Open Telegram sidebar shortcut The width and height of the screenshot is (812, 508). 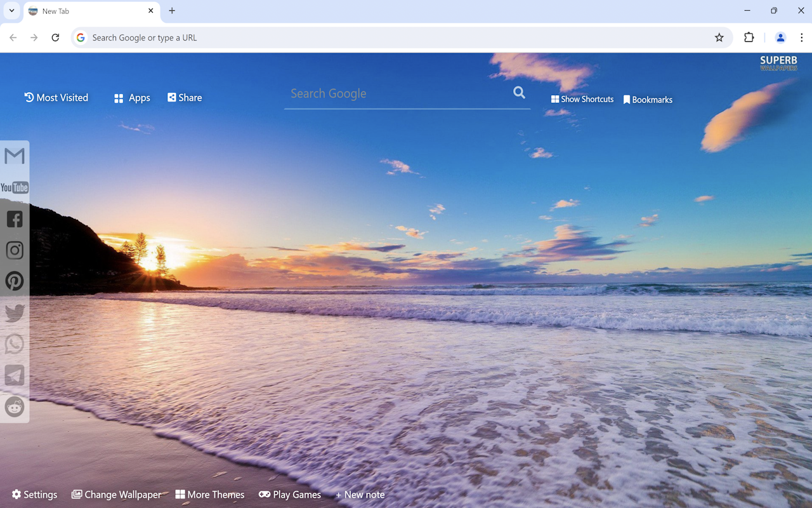tap(14, 375)
